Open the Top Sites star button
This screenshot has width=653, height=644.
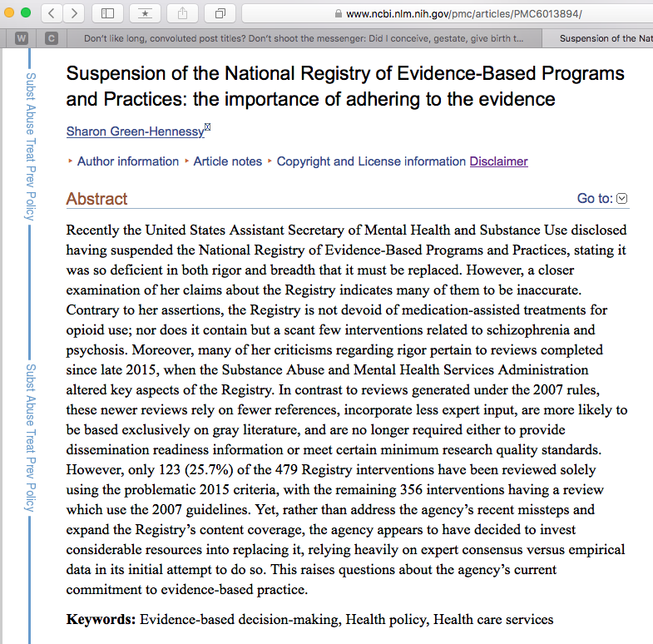coord(145,13)
